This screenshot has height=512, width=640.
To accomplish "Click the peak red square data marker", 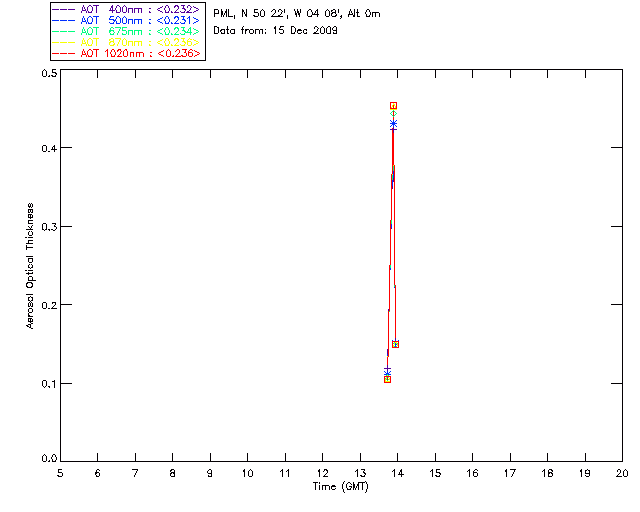I will point(393,106).
